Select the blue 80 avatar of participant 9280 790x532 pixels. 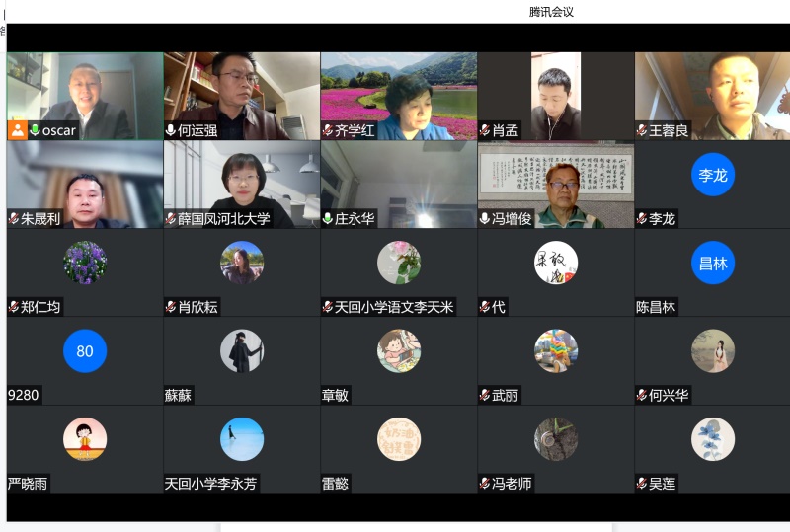(85, 351)
